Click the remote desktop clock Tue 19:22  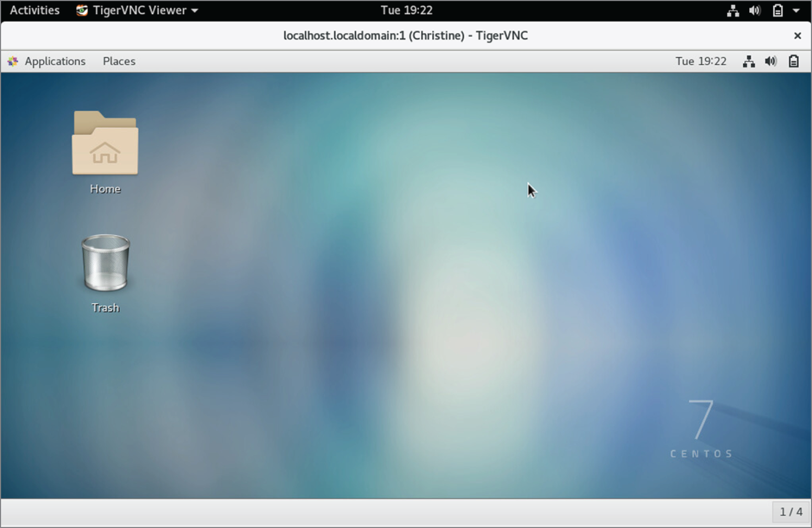pos(701,61)
